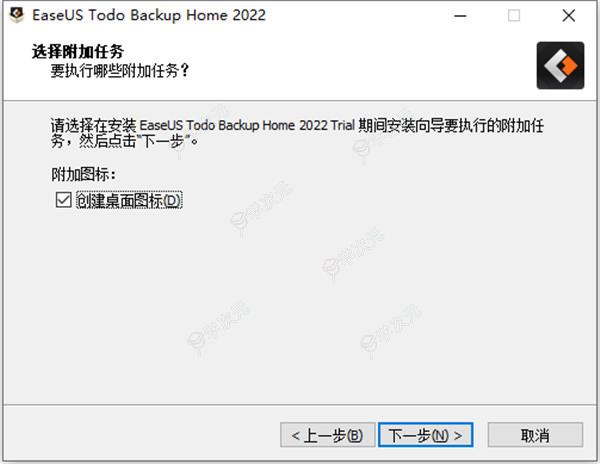Click the large EaseUS logo in header

tap(560, 65)
